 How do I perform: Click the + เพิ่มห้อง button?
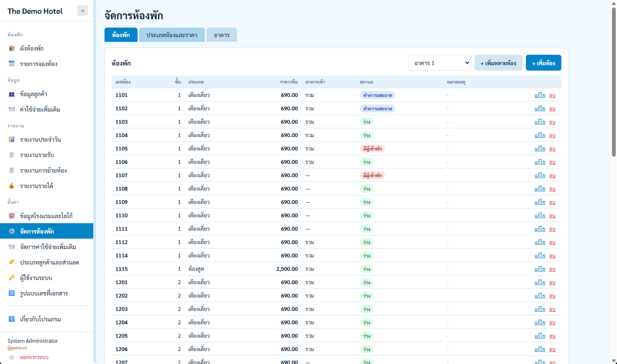pos(543,63)
